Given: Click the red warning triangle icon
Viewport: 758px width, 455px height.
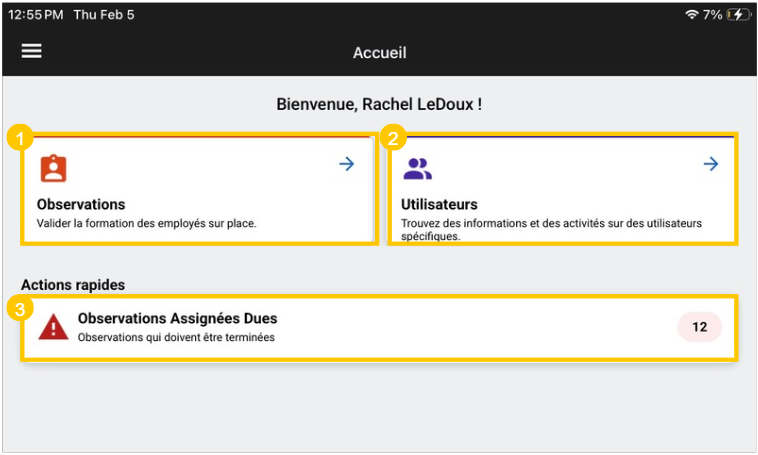Looking at the screenshot, I should (53, 327).
